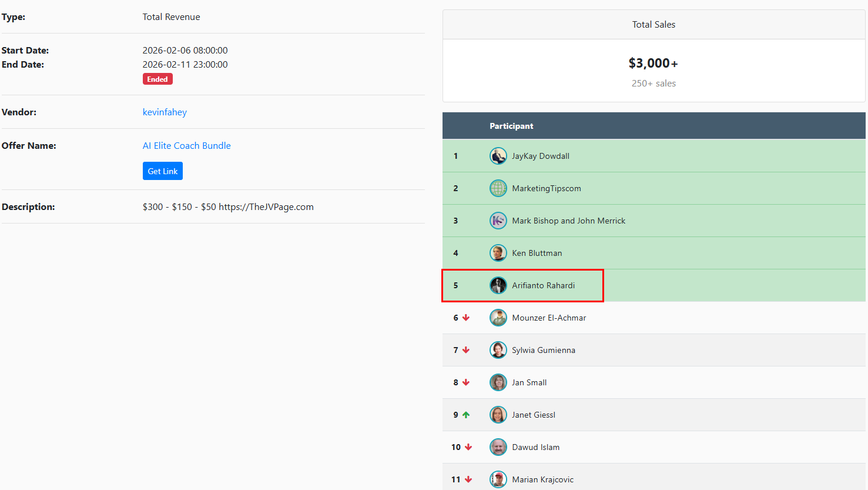Click the red Ended status badge
The height and width of the screenshot is (490, 868).
click(x=157, y=79)
